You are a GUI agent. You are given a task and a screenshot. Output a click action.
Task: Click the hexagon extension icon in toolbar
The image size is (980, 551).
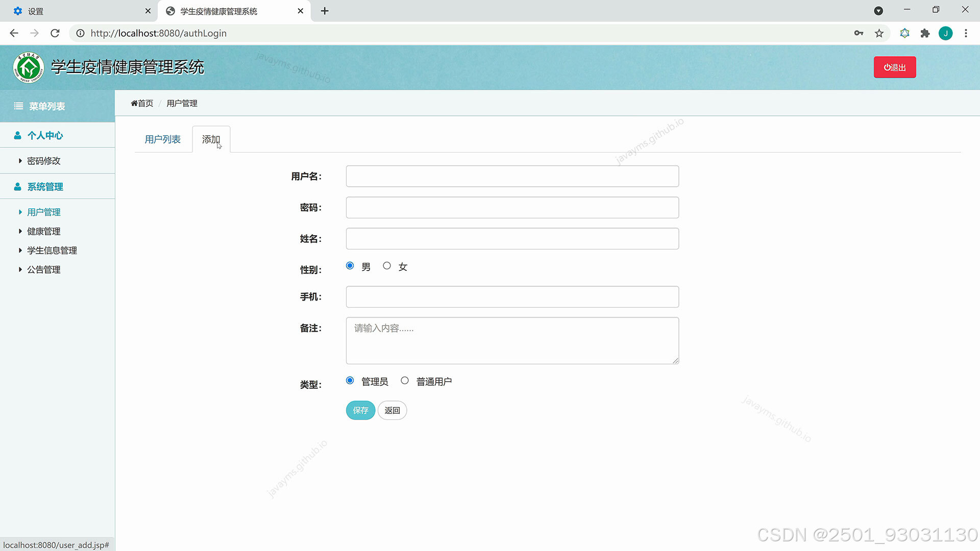(x=904, y=33)
